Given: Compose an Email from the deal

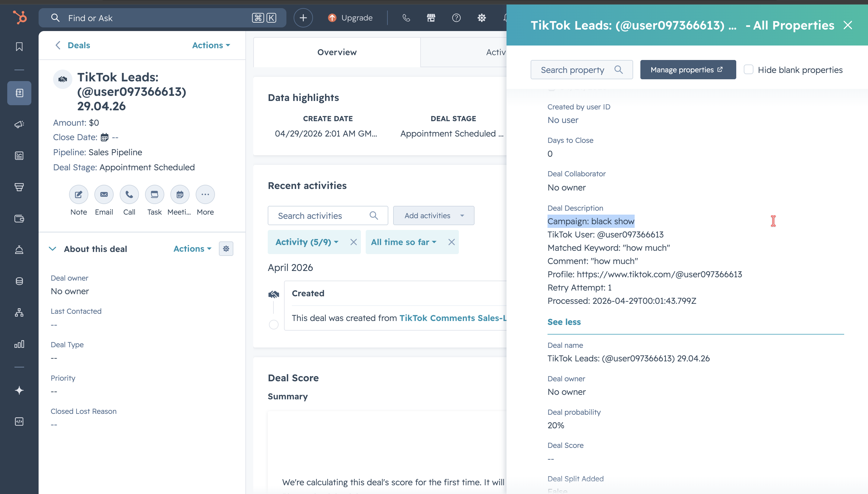Looking at the screenshot, I should (104, 194).
